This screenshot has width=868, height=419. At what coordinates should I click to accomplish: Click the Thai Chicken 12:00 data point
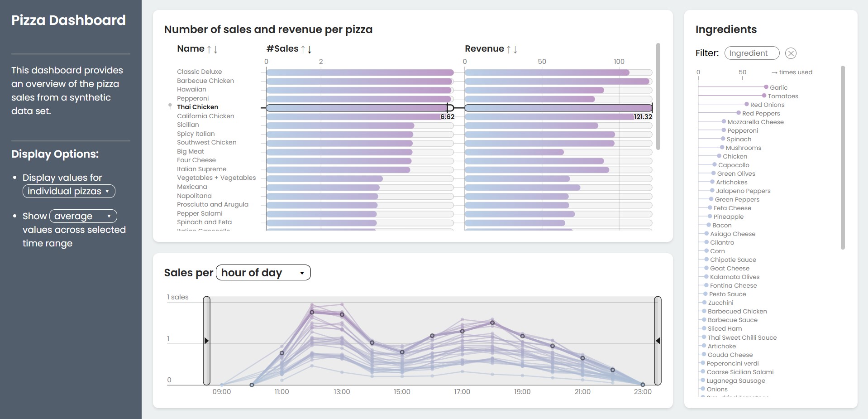(x=312, y=312)
